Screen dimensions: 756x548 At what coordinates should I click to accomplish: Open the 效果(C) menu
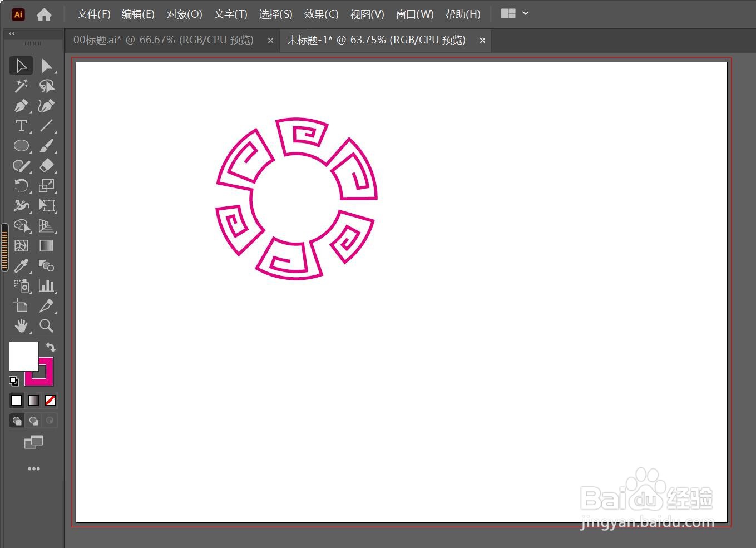pos(321,14)
